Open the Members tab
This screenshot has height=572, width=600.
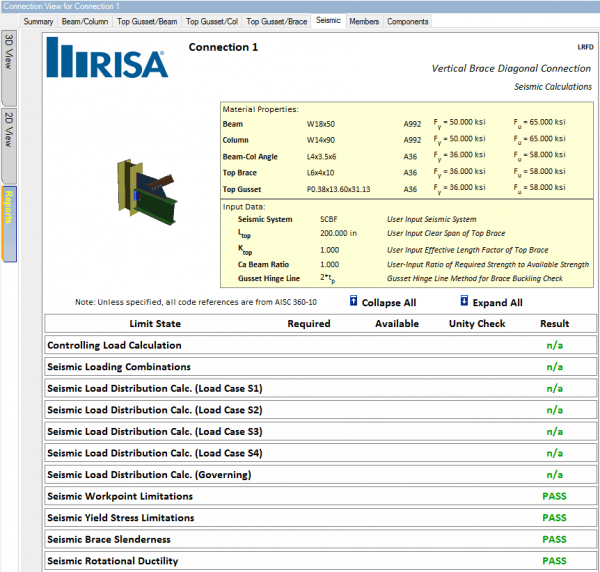364,21
